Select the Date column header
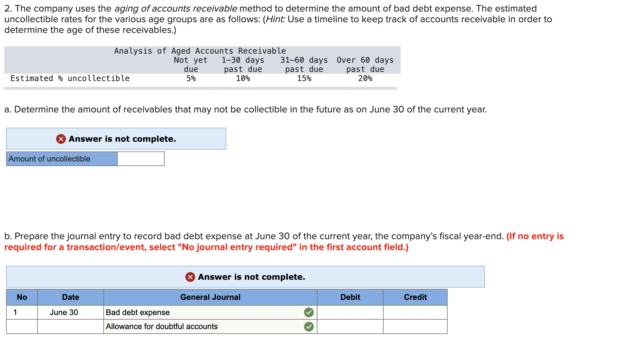The width and height of the screenshot is (644, 362). click(70, 297)
